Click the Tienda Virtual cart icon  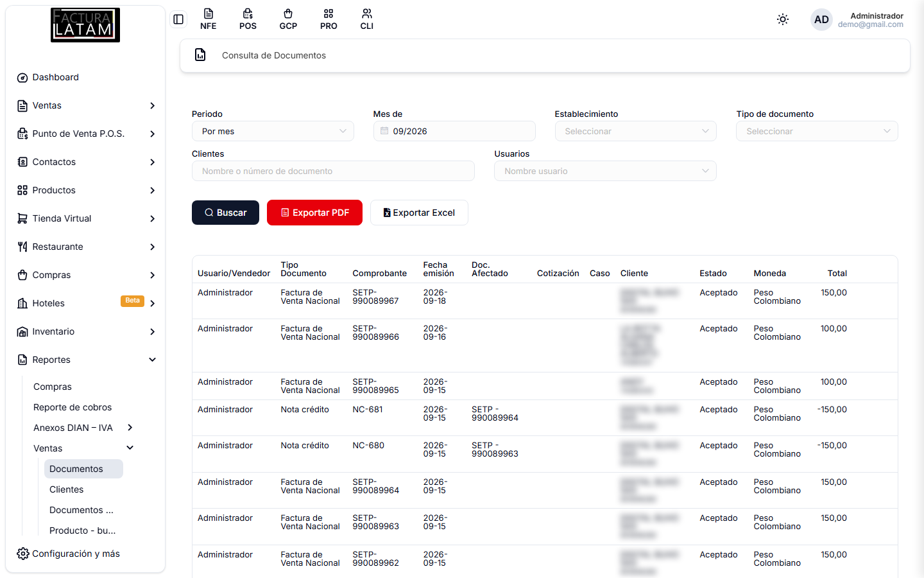(x=22, y=219)
